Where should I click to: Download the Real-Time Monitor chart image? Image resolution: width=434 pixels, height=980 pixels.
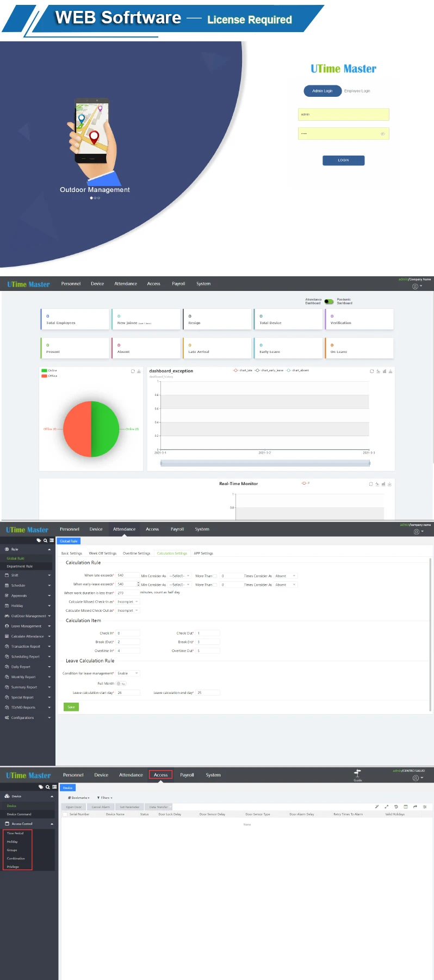pyautogui.click(x=389, y=484)
